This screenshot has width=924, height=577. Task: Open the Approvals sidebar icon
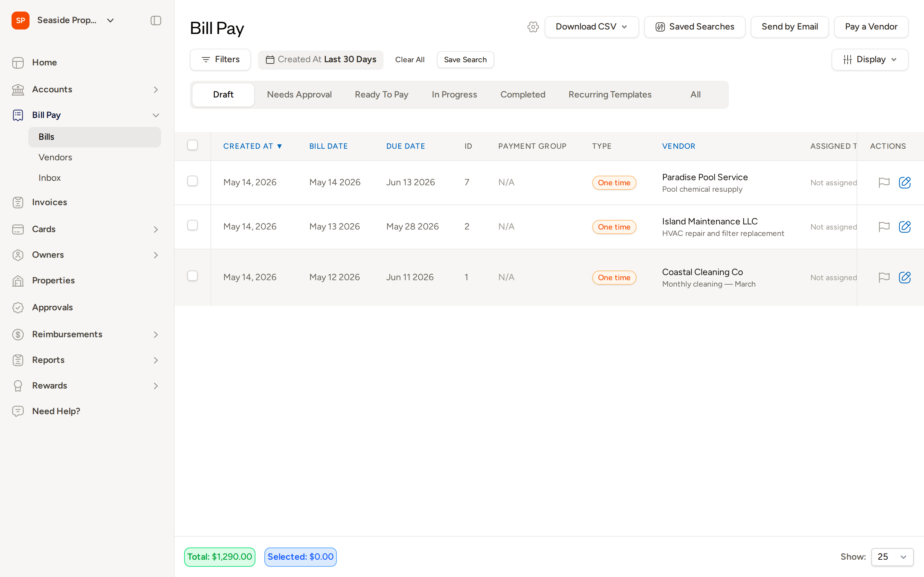click(18, 307)
